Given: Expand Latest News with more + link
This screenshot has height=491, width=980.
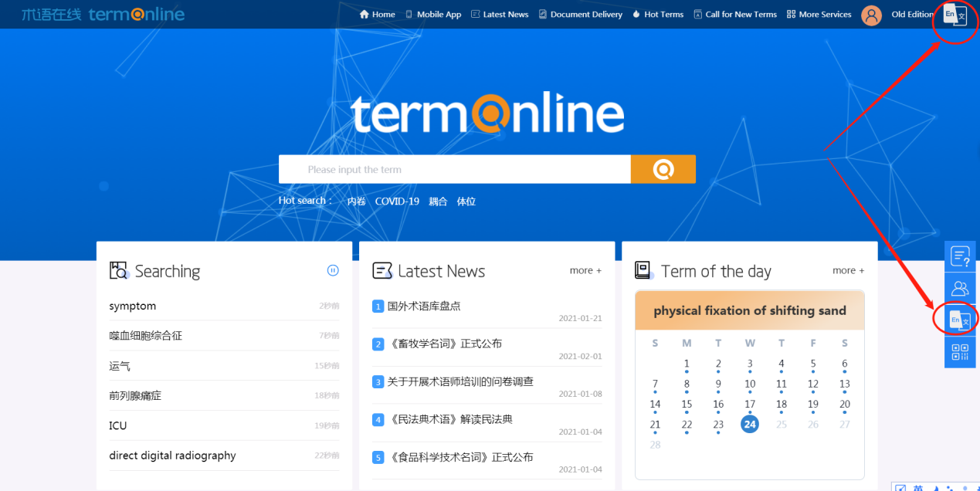Looking at the screenshot, I should tap(585, 270).
